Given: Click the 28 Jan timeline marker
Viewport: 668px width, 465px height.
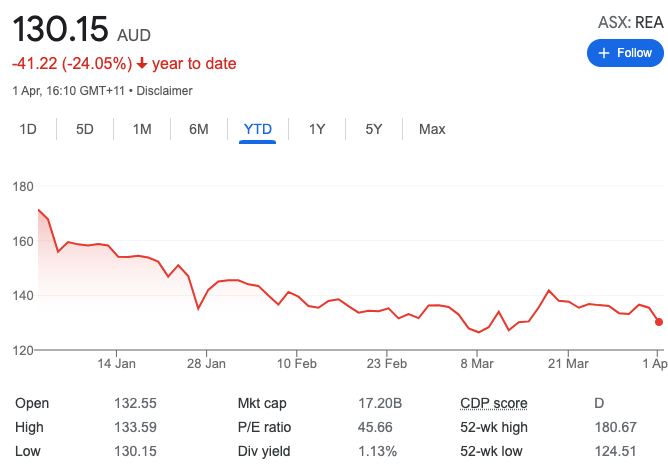Looking at the screenshot, I should (206, 364).
